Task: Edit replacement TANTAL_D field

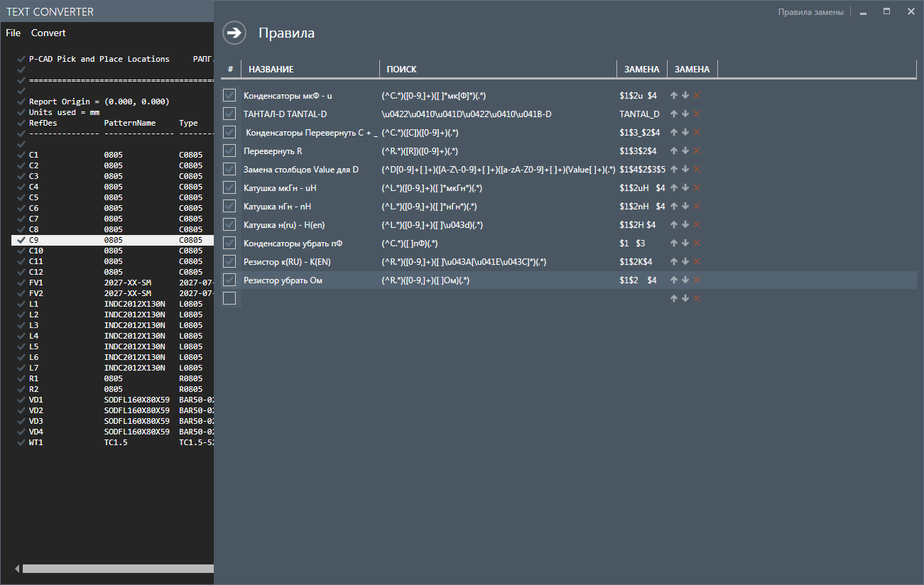Action: point(641,114)
